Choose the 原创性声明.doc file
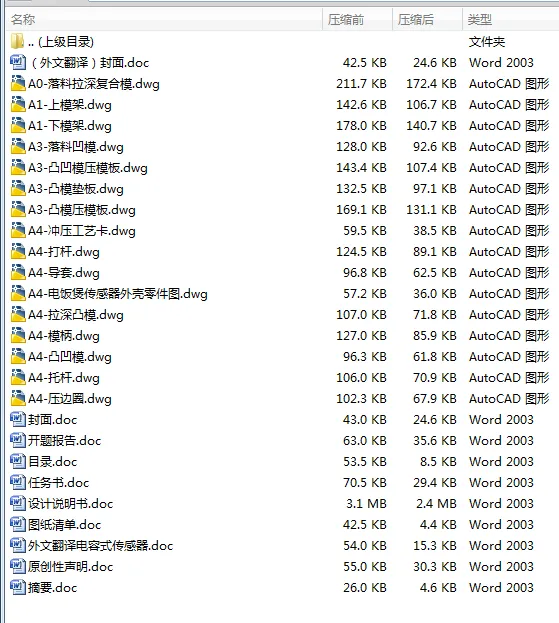 point(70,567)
